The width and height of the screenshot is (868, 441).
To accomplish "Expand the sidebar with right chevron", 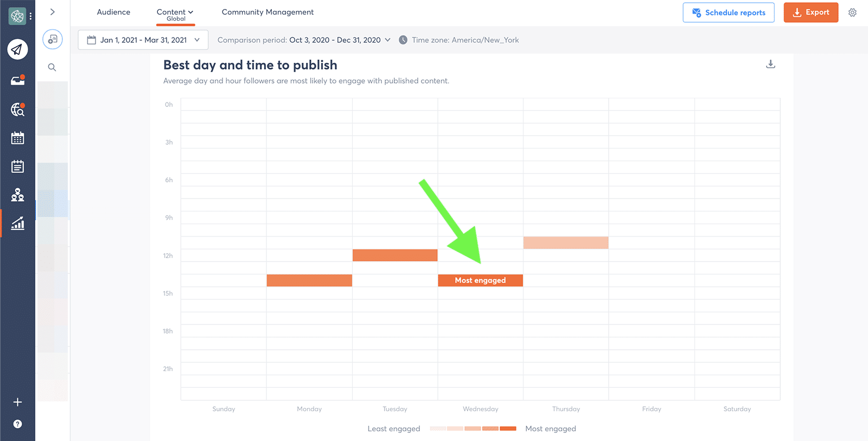I will (x=53, y=12).
